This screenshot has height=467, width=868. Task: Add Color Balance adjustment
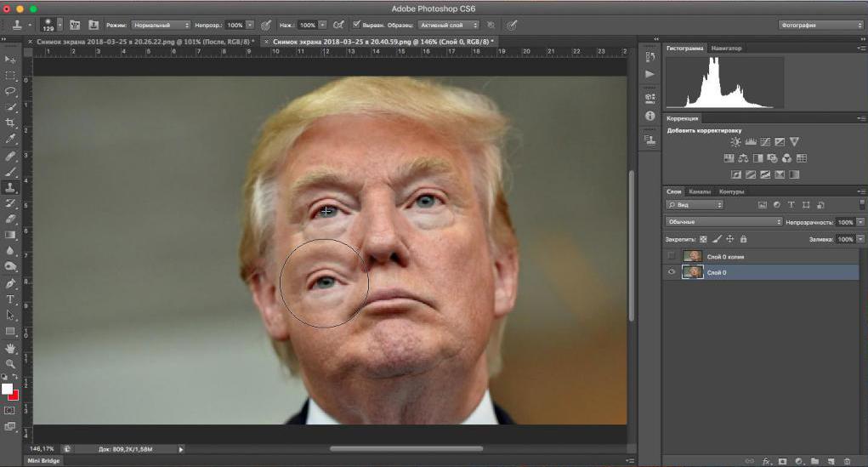point(743,158)
